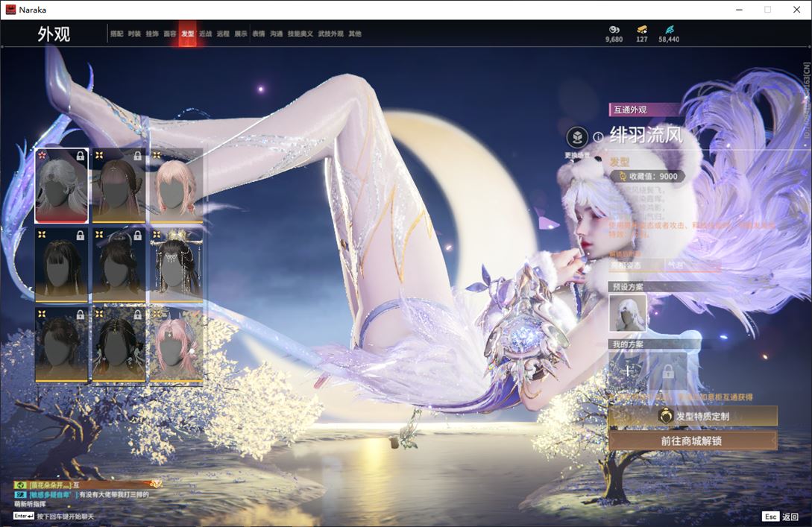Open the 挂饰 tab
Image resolution: width=812 pixels, height=527 pixels.
[x=151, y=34]
